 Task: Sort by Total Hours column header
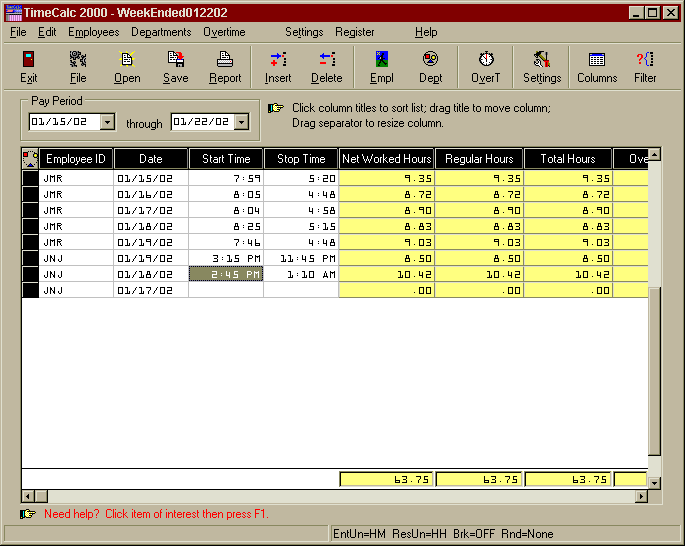tap(568, 159)
